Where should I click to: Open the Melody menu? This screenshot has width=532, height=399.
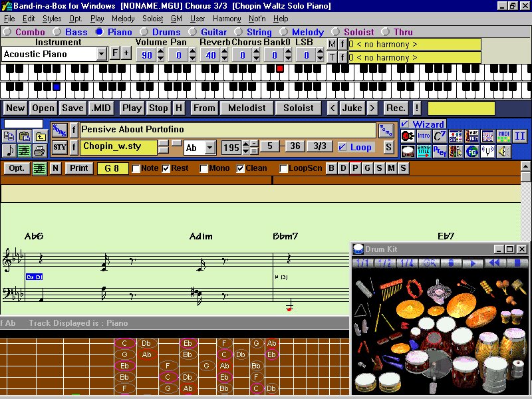click(123, 19)
